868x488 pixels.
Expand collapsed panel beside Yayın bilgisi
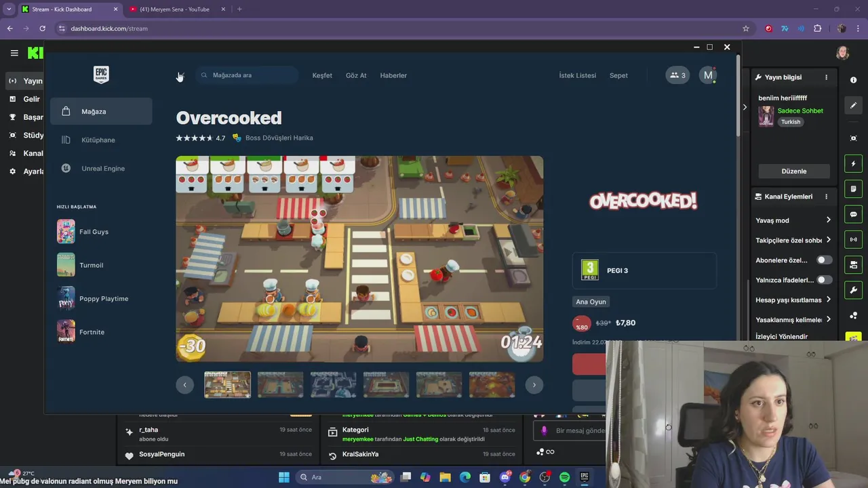[x=745, y=107]
